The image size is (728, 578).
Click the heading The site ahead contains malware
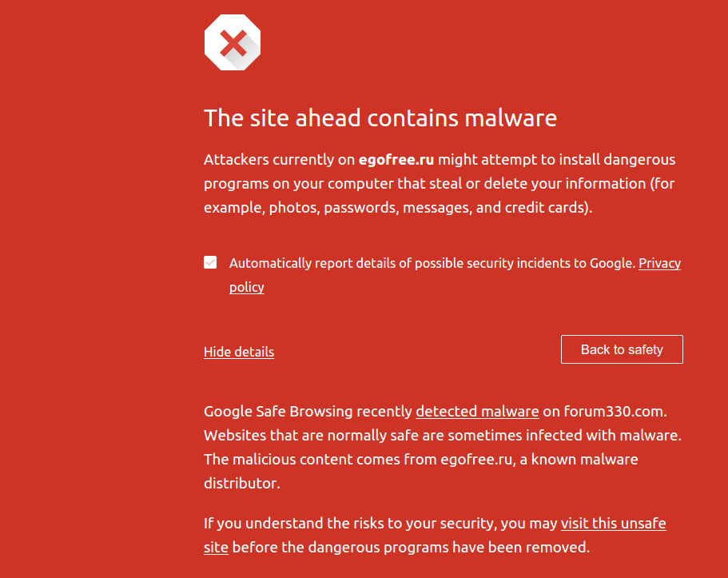380,118
